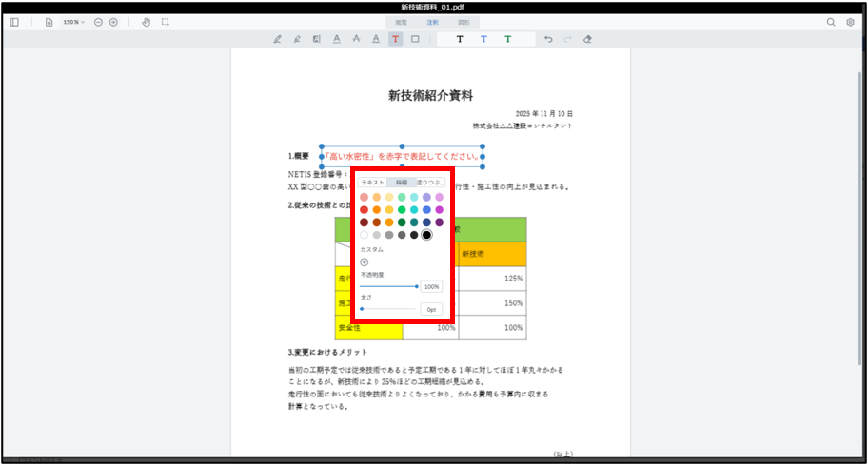Viewport: 868px width, 464px height.
Task: Choose the blue T text preset
Action: click(483, 39)
